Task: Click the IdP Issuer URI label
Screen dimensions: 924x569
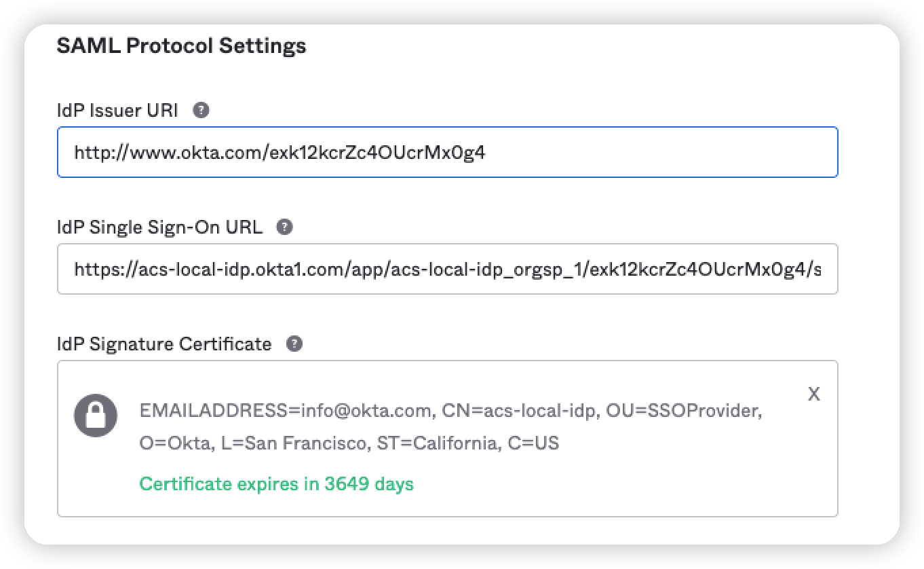Action: pyautogui.click(x=117, y=111)
